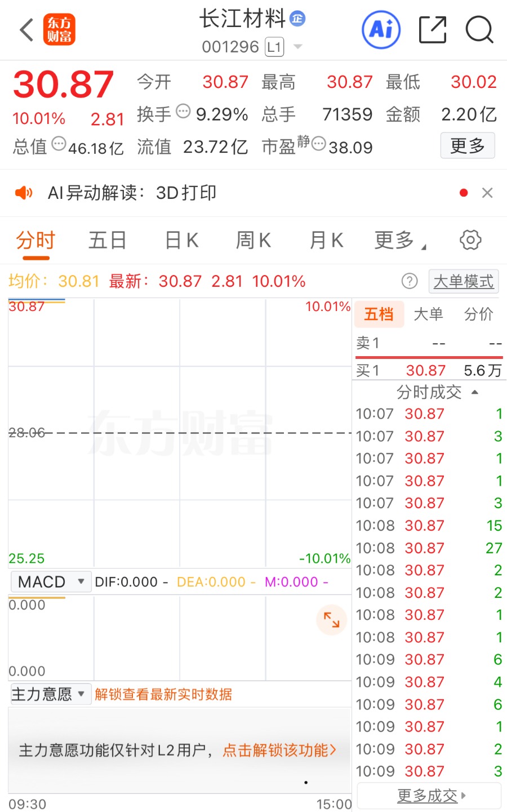Switch to the 日K tab

[180, 239]
